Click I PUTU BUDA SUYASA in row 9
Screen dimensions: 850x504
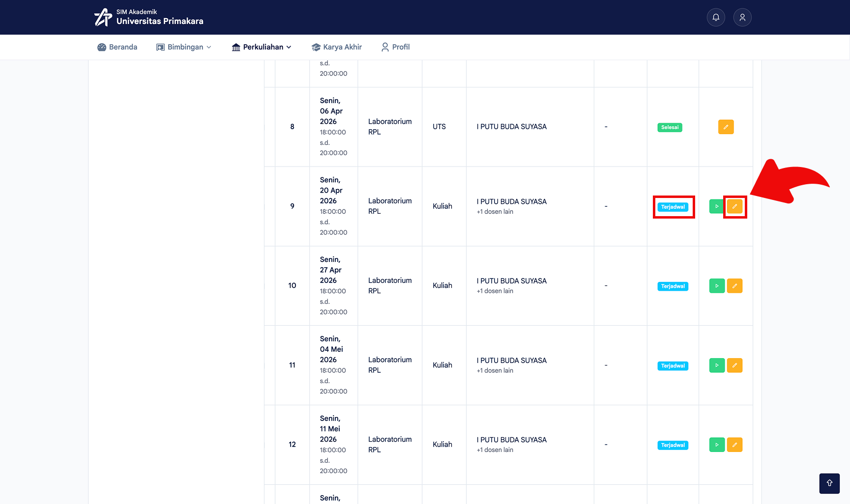(x=511, y=202)
